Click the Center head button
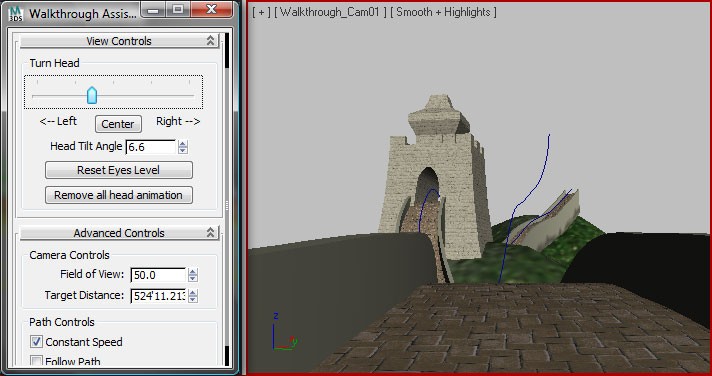Viewport: 712px width, 376px height. coord(118,124)
